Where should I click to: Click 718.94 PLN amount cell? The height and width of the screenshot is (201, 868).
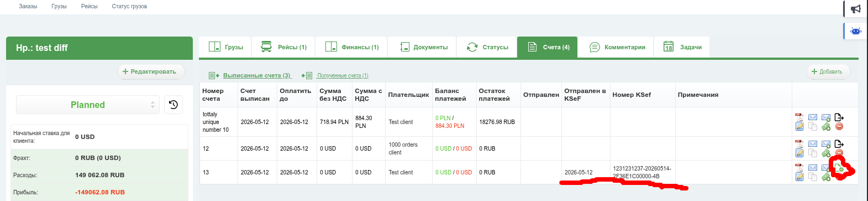point(334,122)
